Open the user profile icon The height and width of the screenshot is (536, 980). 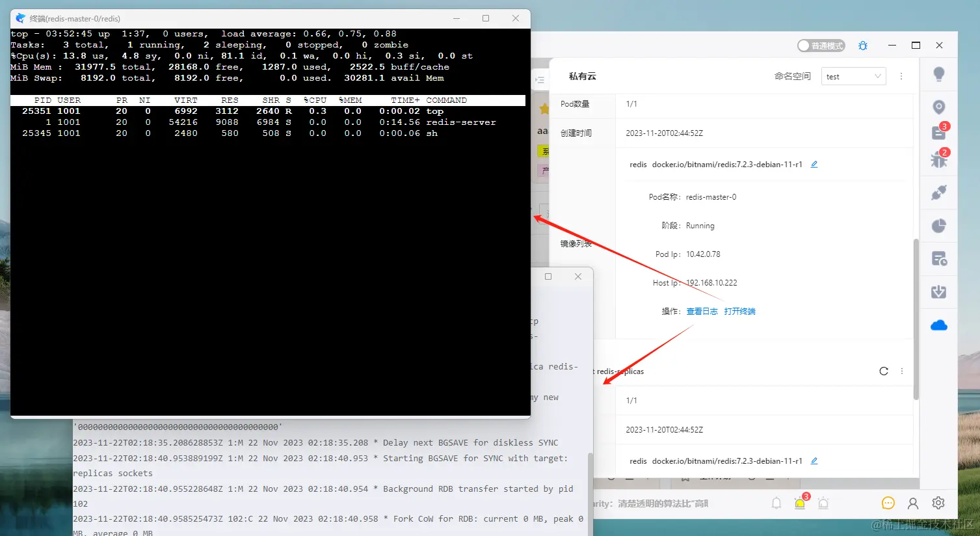913,503
